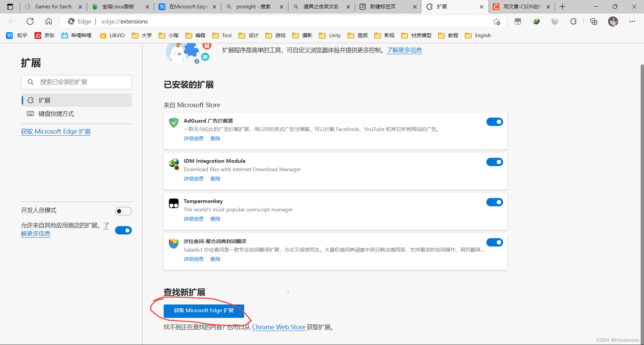Open the 知乎 bookmark

(x=17, y=36)
